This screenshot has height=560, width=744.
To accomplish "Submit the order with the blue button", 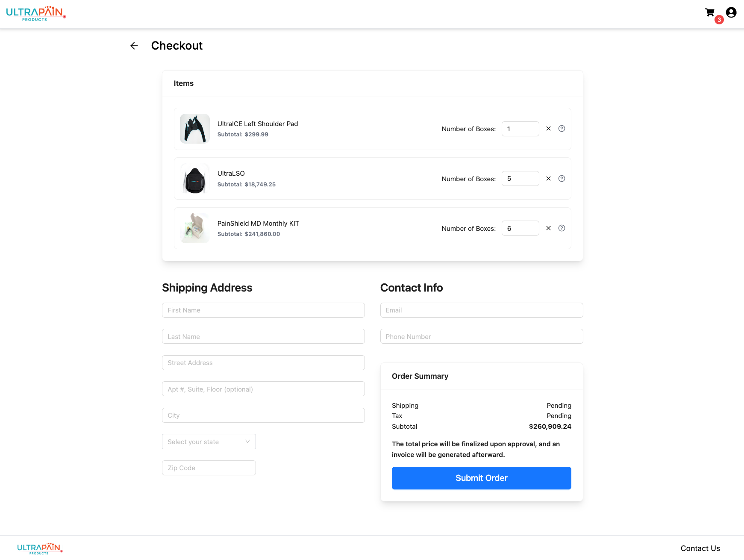I will [481, 478].
